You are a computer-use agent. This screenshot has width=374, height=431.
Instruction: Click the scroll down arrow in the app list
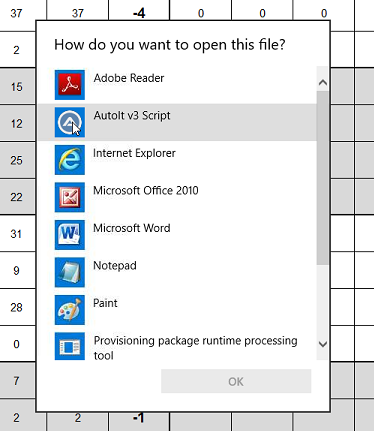(x=323, y=344)
